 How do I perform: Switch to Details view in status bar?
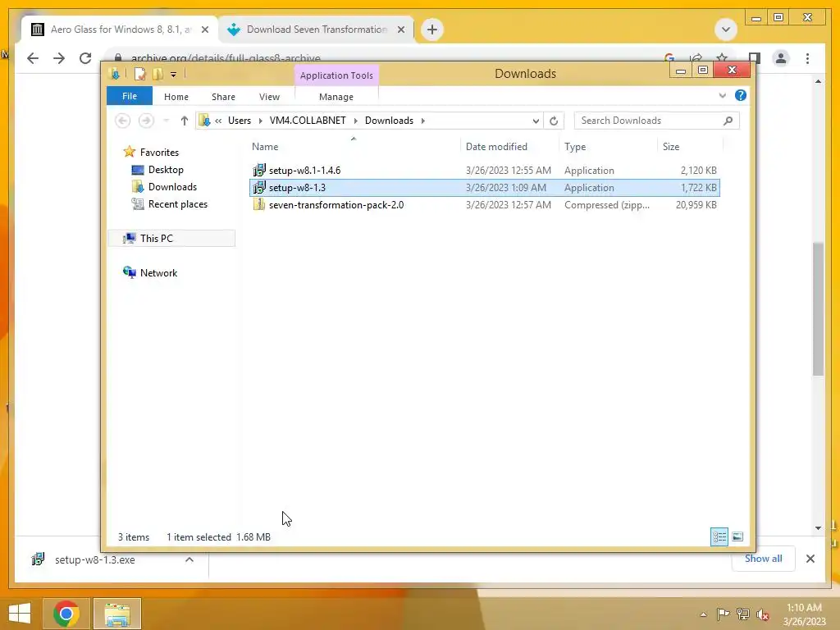click(719, 536)
